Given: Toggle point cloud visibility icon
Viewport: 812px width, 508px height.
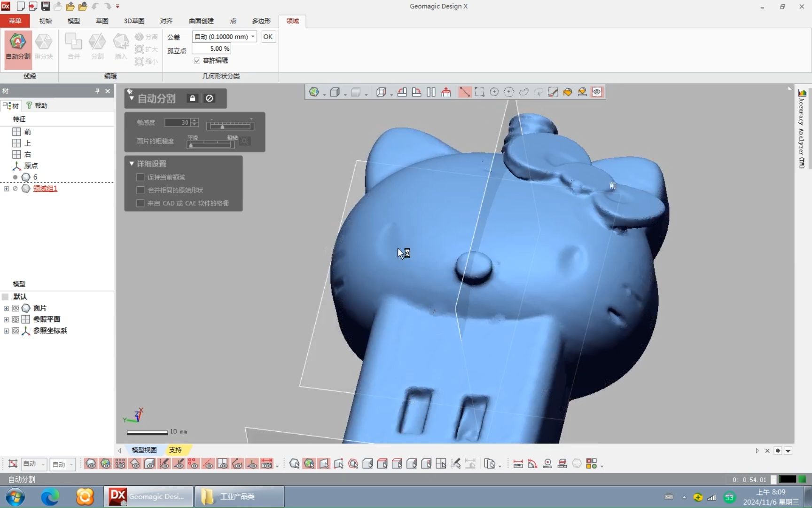Looking at the screenshot, I should 120,464.
